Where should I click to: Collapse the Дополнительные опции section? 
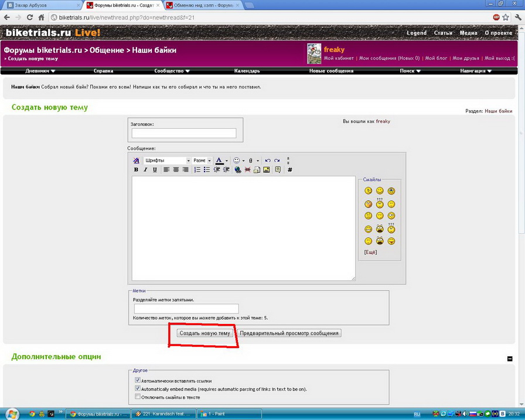509,358
